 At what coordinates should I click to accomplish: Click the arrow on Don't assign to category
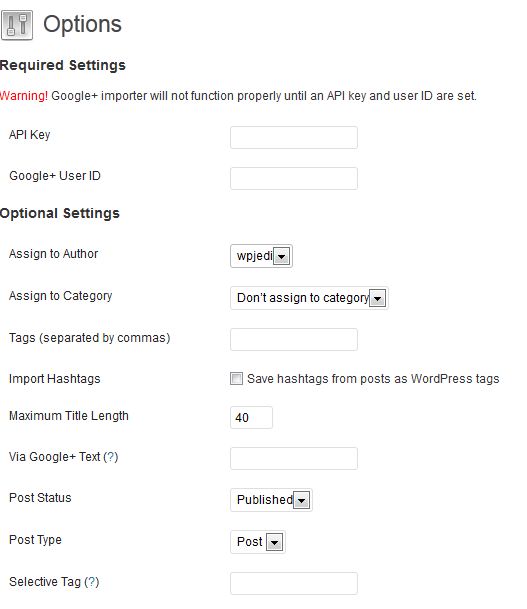pos(377,298)
